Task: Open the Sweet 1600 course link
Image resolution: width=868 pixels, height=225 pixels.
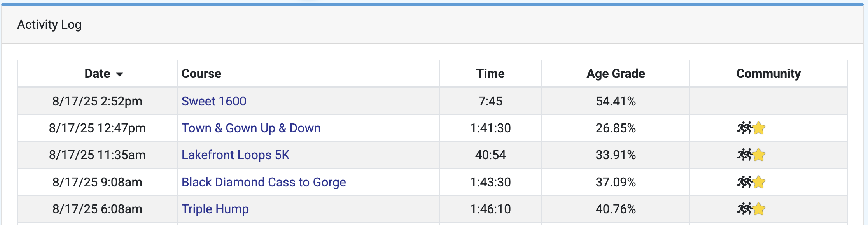Action: (214, 101)
